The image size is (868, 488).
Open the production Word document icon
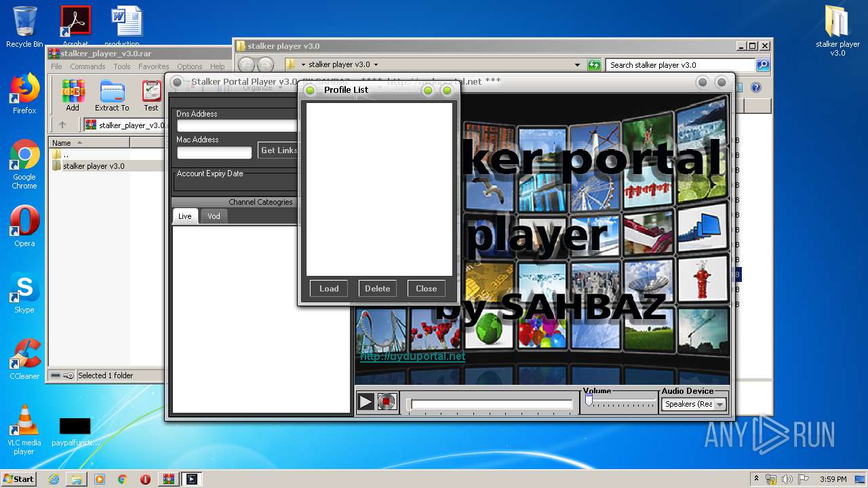click(126, 26)
